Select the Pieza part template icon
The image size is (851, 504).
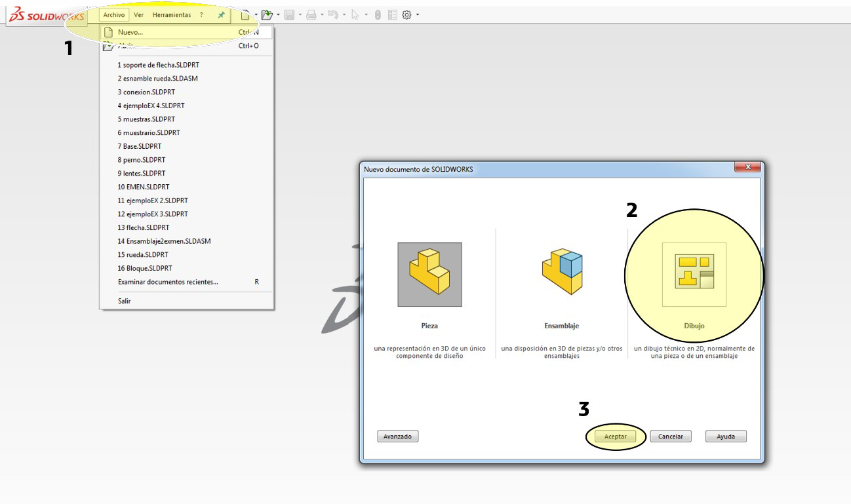pyautogui.click(x=429, y=274)
